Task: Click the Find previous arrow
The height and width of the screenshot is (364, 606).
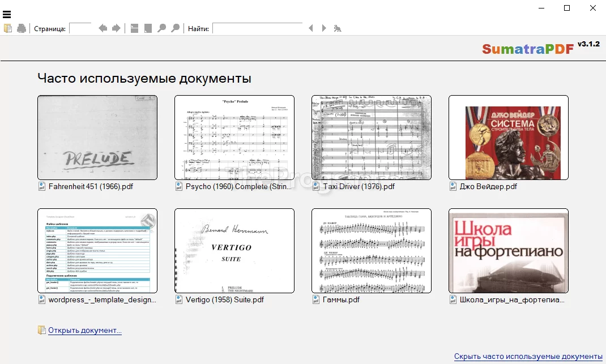Action: point(310,28)
